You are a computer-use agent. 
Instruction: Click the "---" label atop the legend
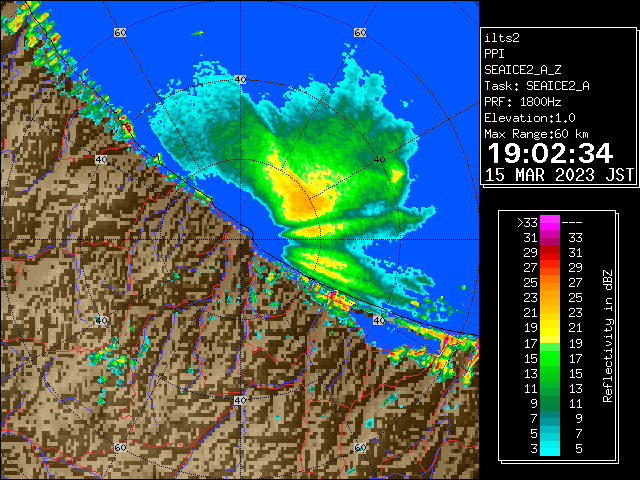tap(572, 222)
